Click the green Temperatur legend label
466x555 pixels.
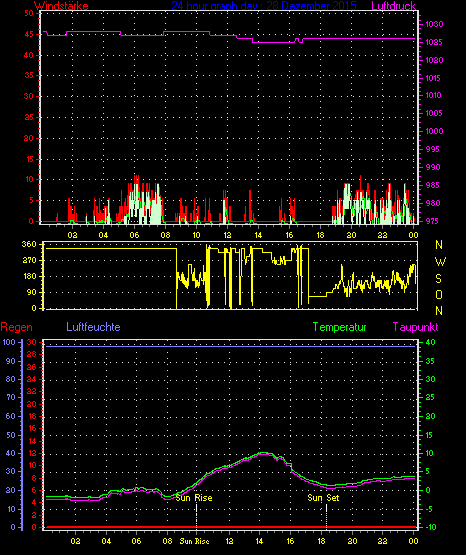click(339, 327)
